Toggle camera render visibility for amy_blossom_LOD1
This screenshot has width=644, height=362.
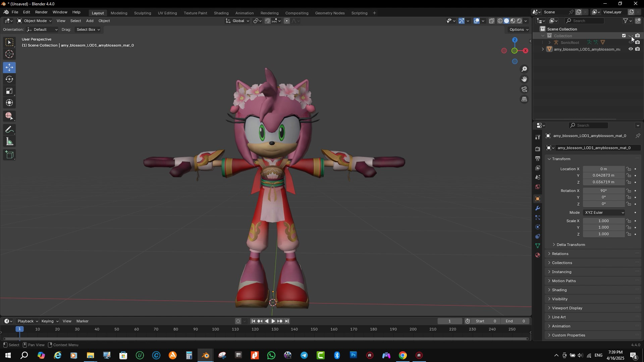pos(638,49)
